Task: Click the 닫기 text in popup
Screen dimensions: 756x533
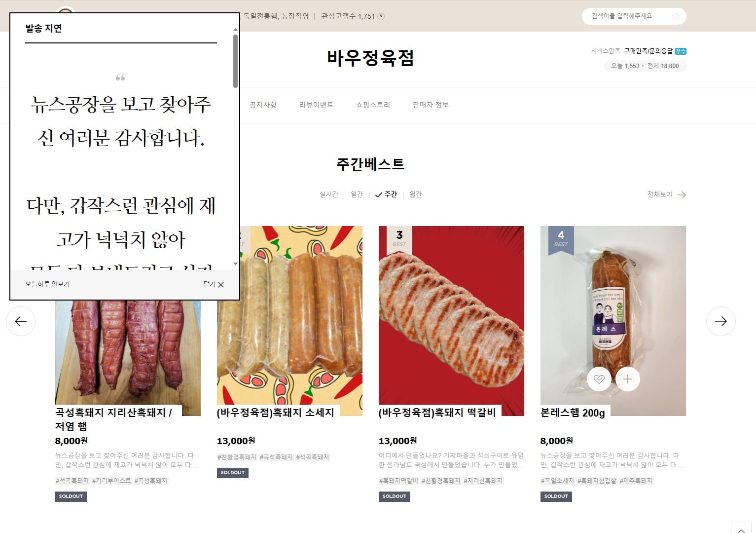Action: 209,284
